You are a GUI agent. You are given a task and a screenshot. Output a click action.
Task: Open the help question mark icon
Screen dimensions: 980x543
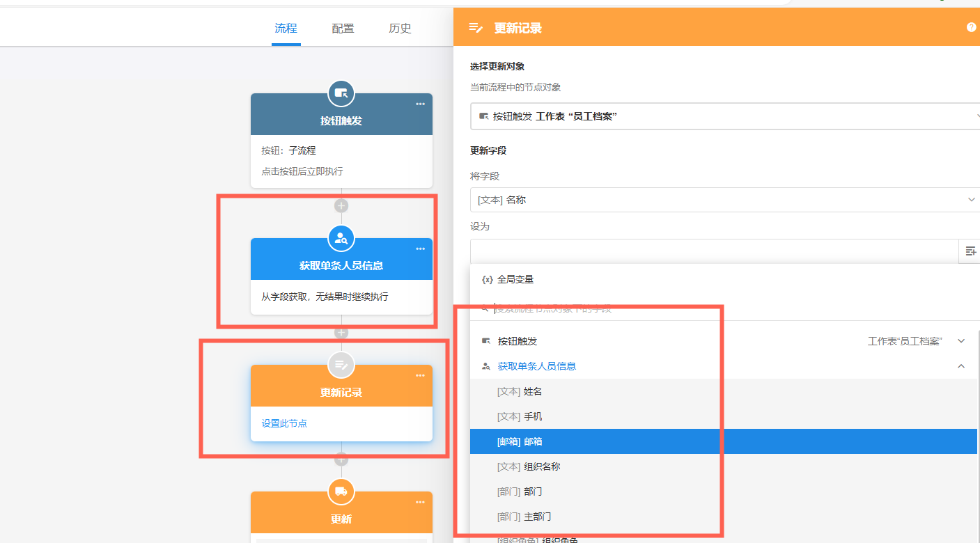pos(971,28)
